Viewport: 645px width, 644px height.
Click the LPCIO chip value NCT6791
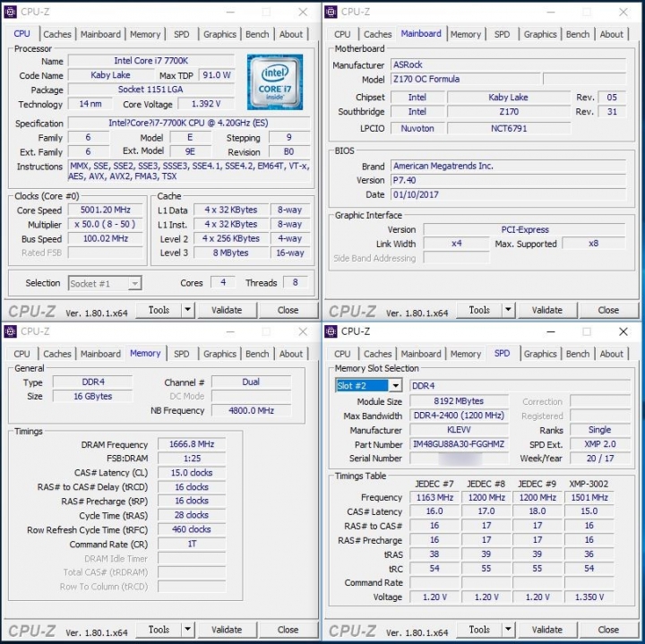(509, 128)
